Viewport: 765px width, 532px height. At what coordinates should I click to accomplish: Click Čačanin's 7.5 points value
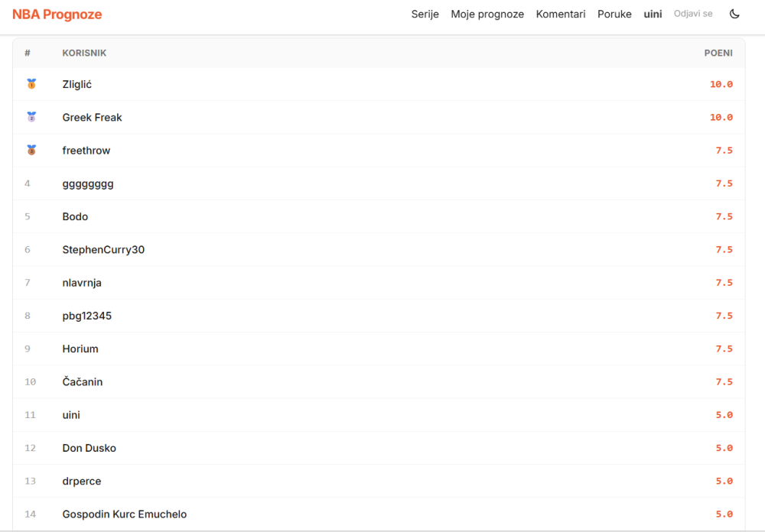tap(724, 382)
